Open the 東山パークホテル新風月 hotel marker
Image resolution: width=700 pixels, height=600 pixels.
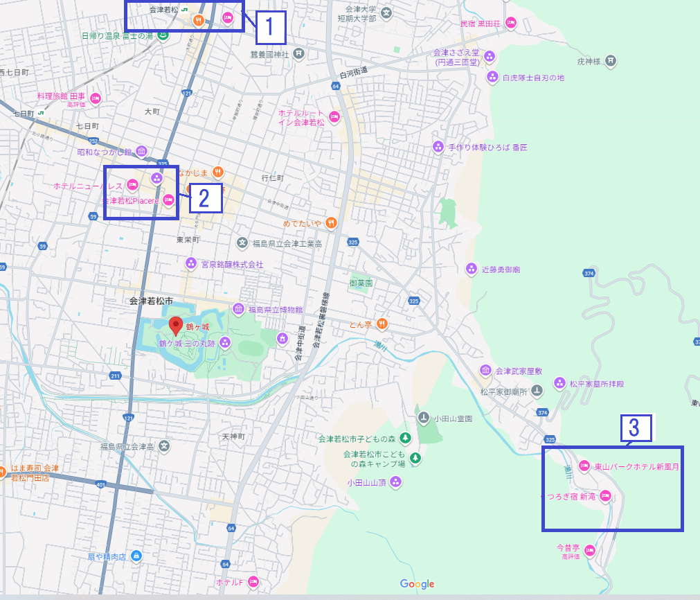(584, 466)
